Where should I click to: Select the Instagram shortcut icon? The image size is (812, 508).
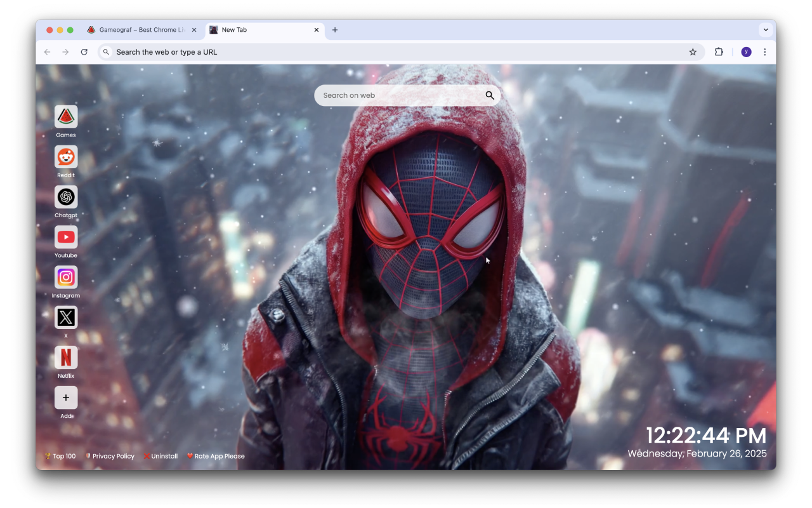(66, 277)
